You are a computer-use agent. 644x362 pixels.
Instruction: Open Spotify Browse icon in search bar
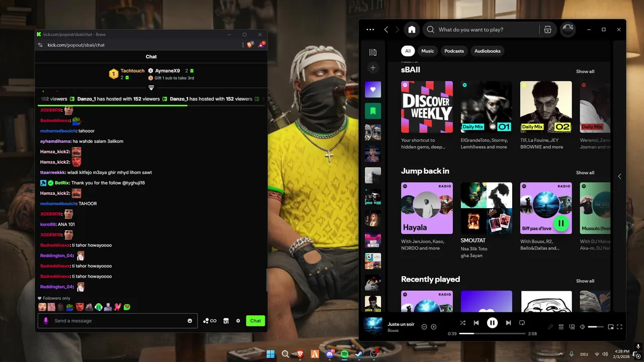click(548, 30)
